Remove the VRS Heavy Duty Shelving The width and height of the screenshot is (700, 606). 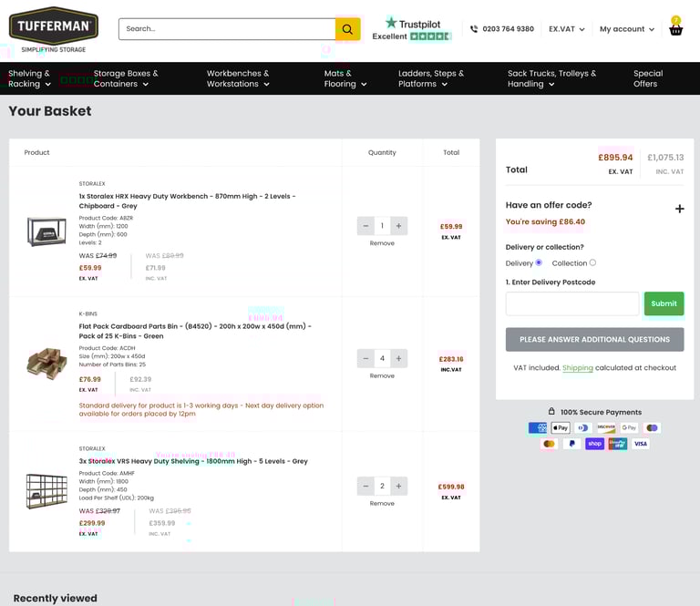(382, 503)
